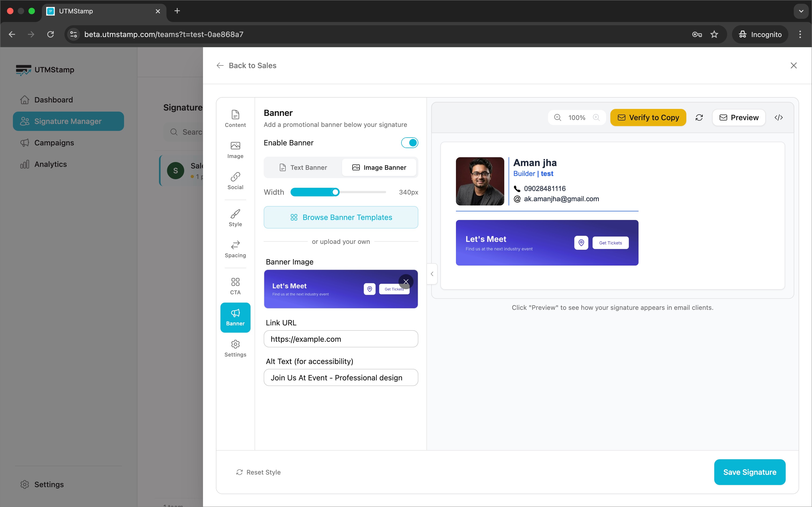
Task: Disable the Enable Banner toggle
Action: point(409,142)
